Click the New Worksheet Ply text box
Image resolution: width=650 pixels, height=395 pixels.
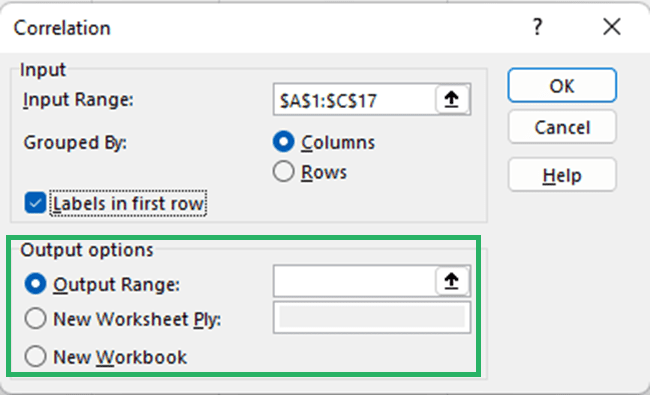[x=372, y=317]
